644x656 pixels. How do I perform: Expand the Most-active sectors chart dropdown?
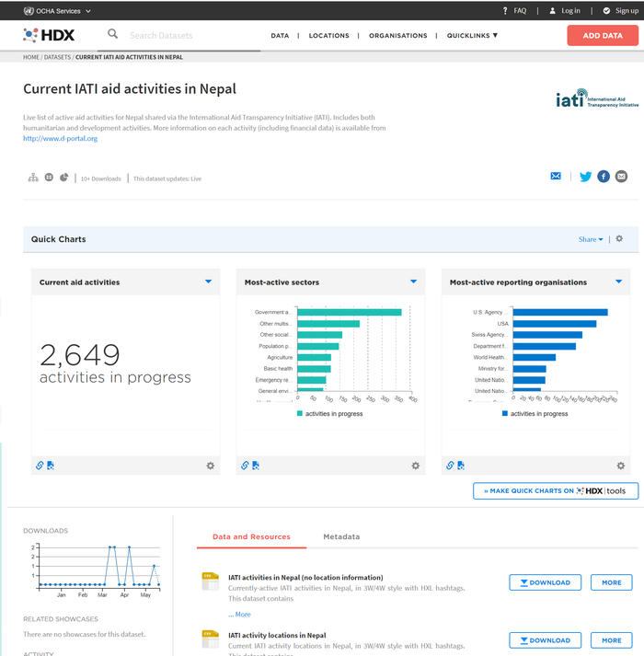point(413,282)
